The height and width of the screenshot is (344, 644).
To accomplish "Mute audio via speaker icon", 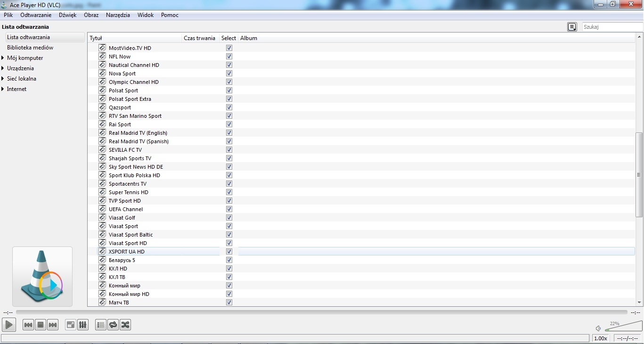I will tap(598, 328).
